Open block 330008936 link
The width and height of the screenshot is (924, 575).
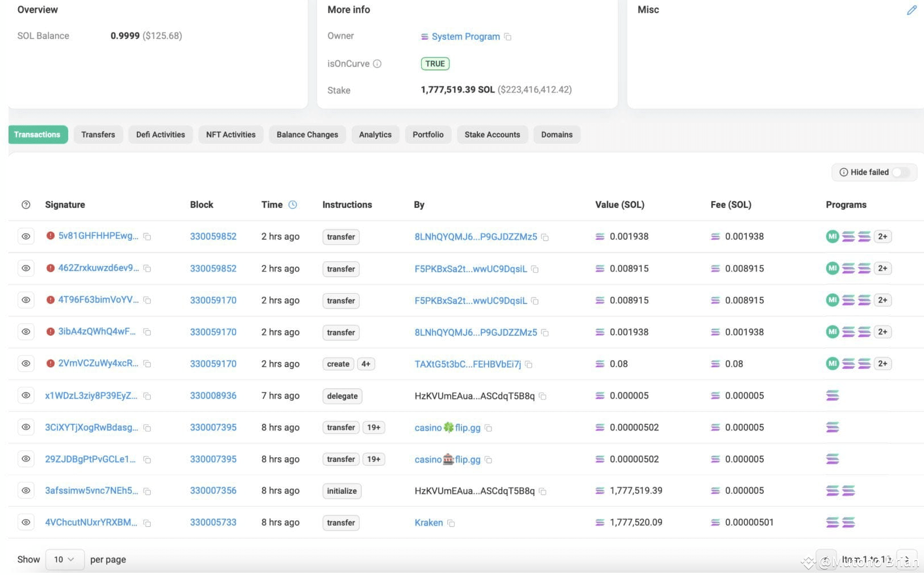pyautogui.click(x=213, y=395)
